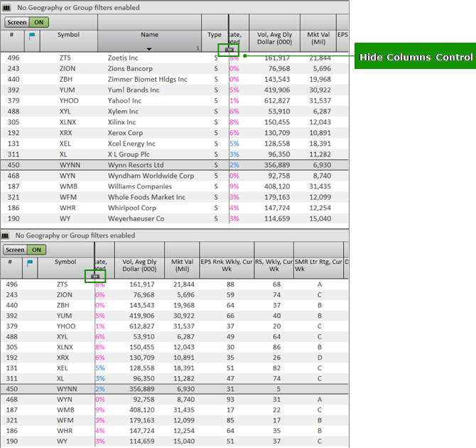The width and height of the screenshot is (476, 448).
Task: Select the Yum! Brands Inc name
Action: (x=134, y=90)
